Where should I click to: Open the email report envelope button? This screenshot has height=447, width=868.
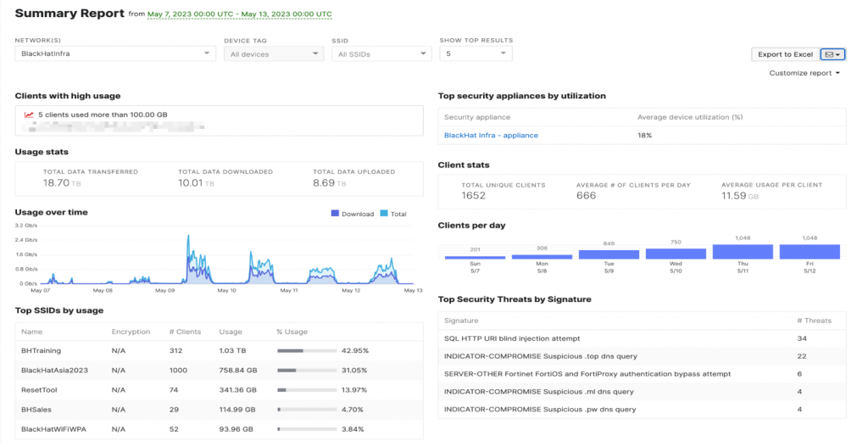click(832, 54)
